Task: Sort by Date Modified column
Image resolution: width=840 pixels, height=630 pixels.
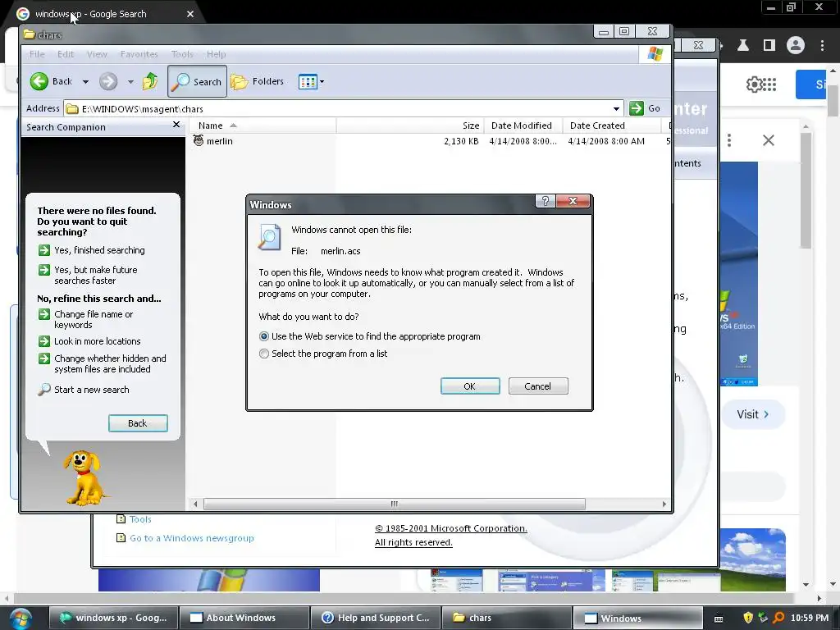Action: [x=523, y=126]
